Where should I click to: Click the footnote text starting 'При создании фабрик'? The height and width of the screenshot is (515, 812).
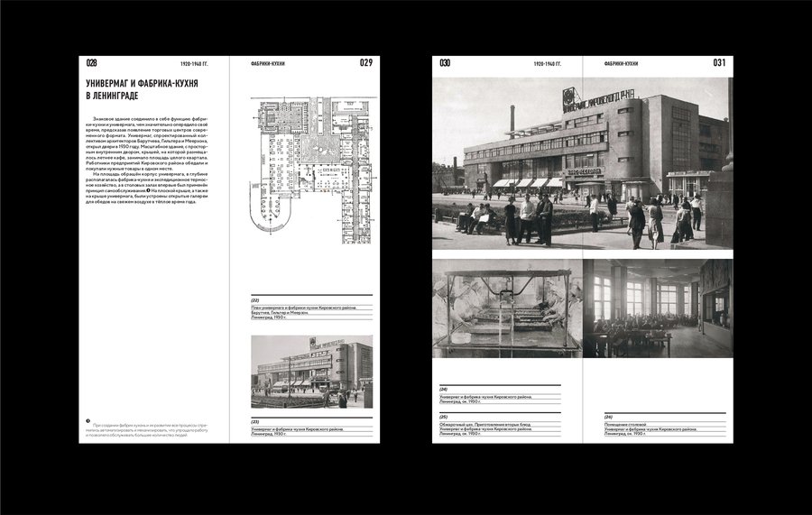coord(147,430)
